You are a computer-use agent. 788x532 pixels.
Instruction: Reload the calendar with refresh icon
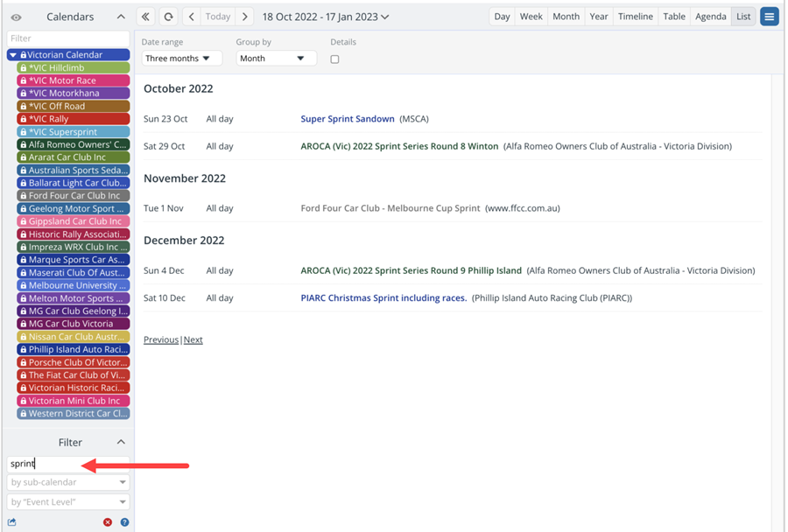click(168, 17)
